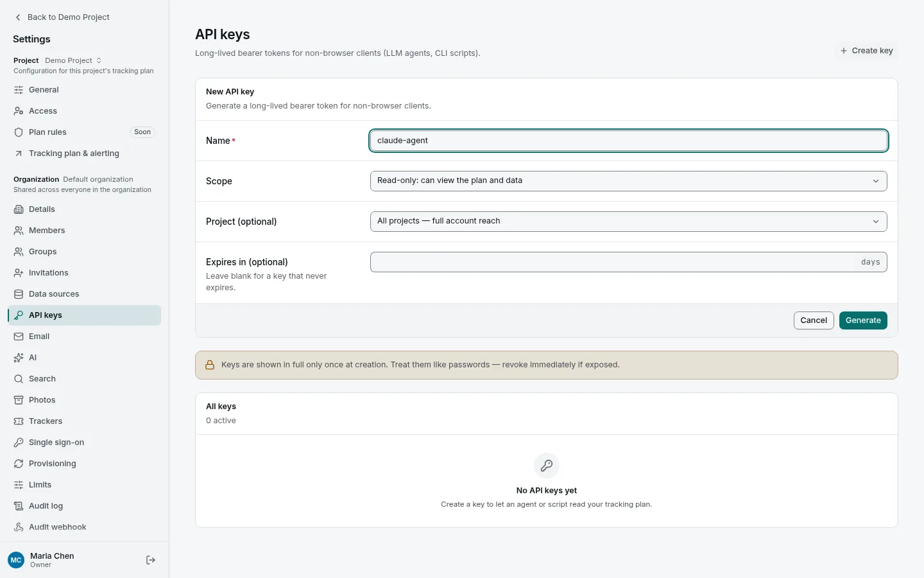Click the MC user avatar
This screenshot has height=578, width=924.
16,560
